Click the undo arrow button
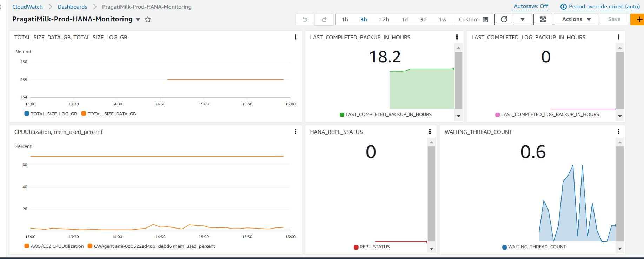 pos(305,20)
